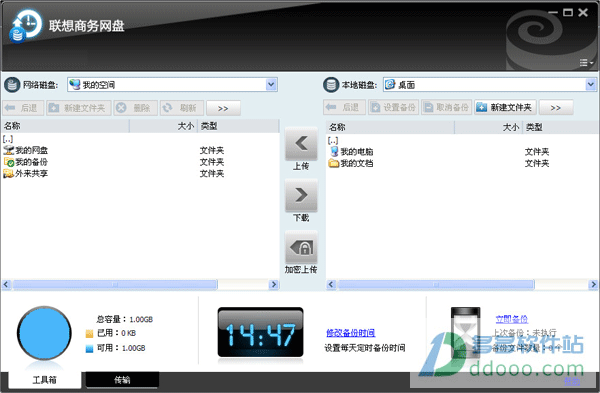This screenshot has width=600, height=393.
Task: Click the 取消备份 button
Action: coord(447,107)
